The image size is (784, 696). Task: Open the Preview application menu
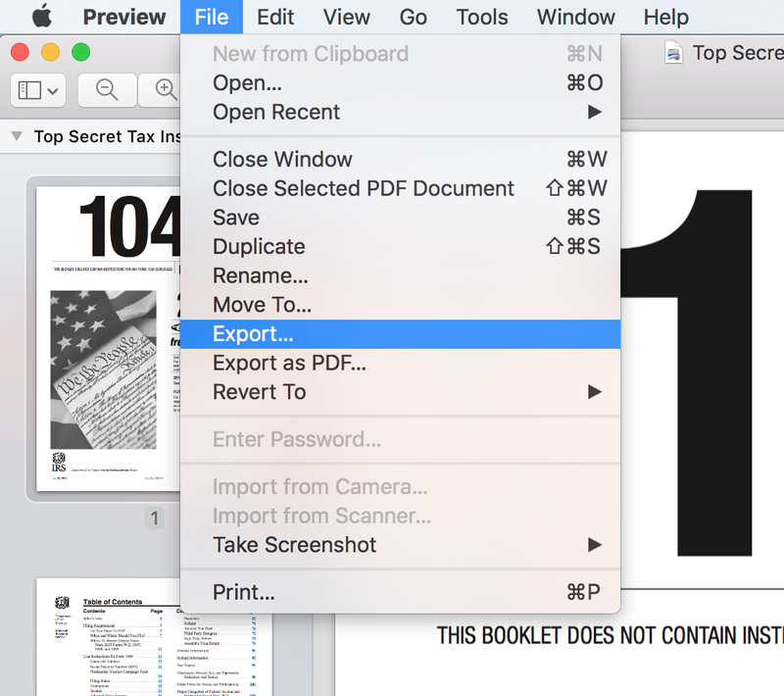[124, 17]
